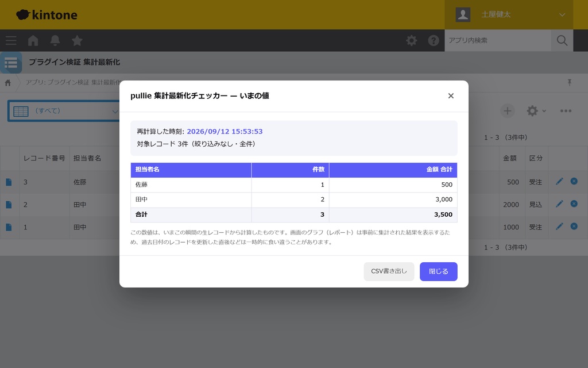
Task: Open record 1 details document icon
Action: pyautogui.click(x=9, y=227)
